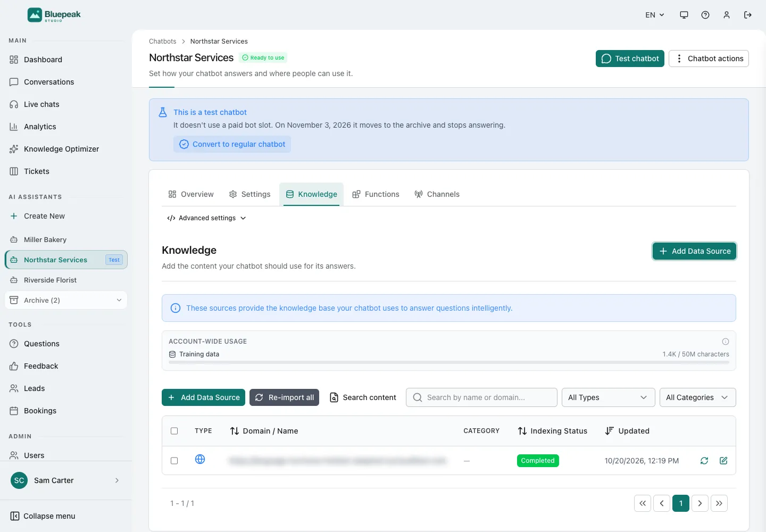The height and width of the screenshot is (532, 766).
Task: Open the All Types filter dropdown
Action: click(608, 397)
